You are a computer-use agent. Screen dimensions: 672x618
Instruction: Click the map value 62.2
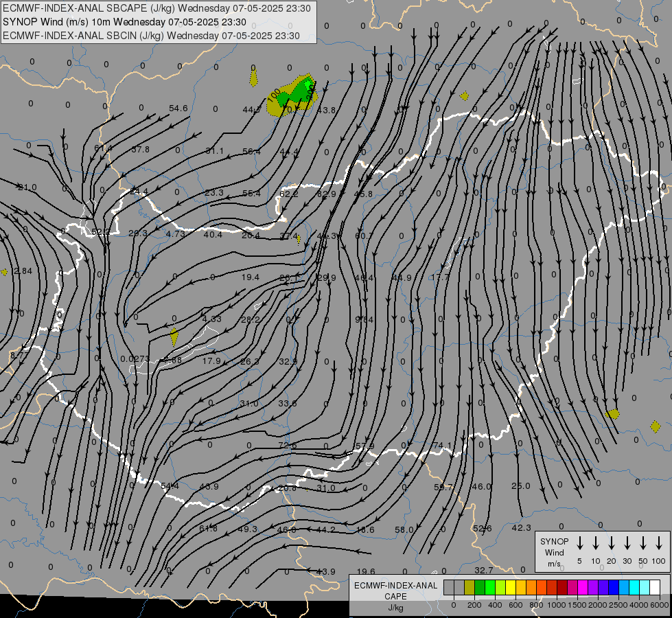point(289,194)
